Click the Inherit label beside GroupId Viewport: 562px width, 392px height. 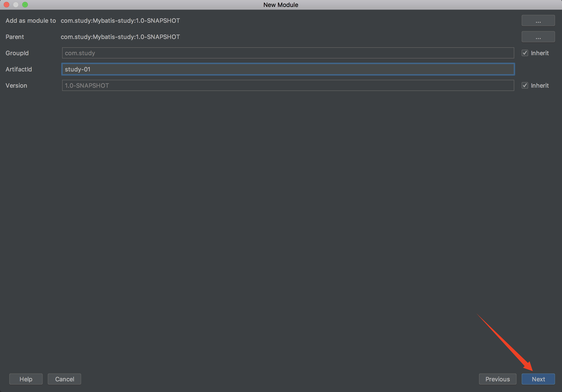click(540, 53)
